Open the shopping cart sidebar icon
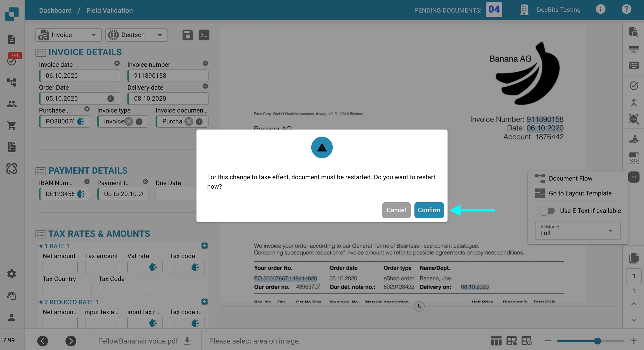Viewport: 644px width, 350px height. tap(11, 125)
